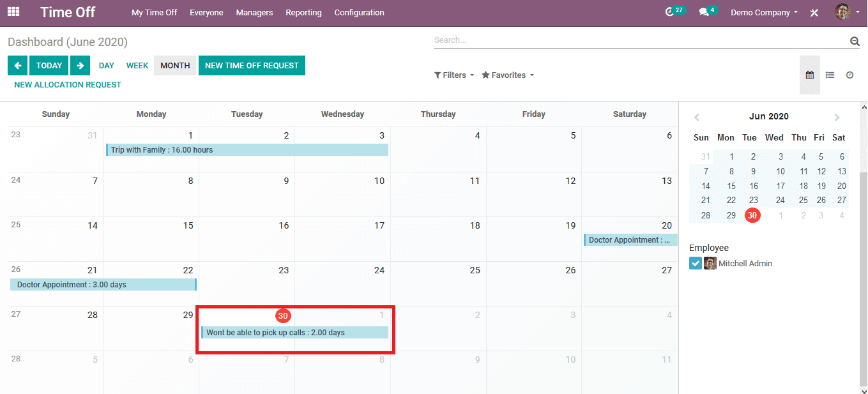Switch to activity view clock icon
Viewport: 868px width, 394px height.
coord(849,75)
